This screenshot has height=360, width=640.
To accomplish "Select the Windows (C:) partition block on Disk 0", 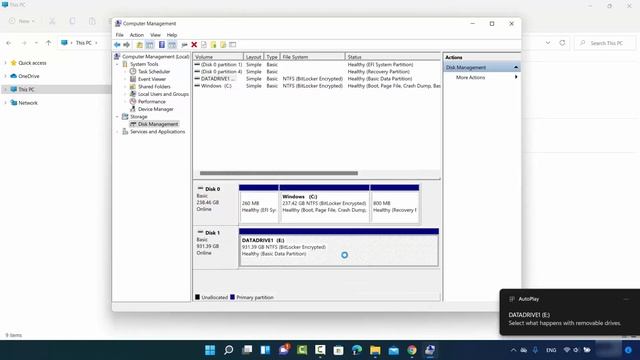I will (324, 204).
